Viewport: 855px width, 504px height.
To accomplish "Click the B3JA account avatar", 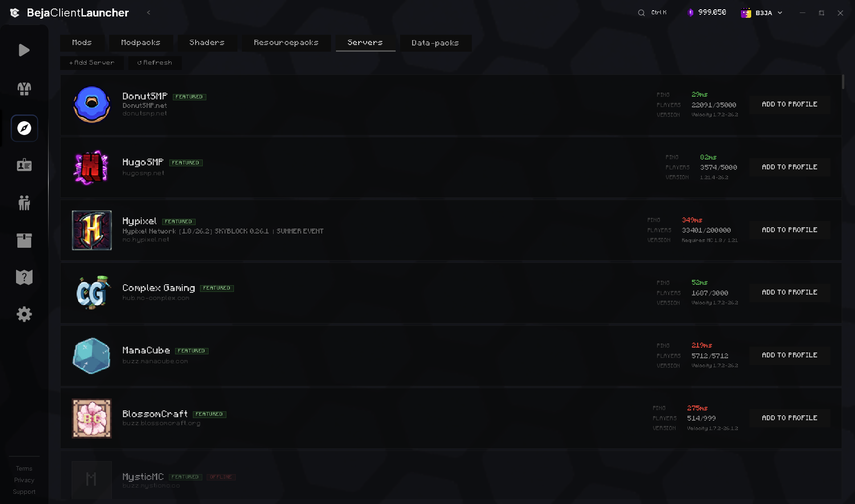I will point(746,13).
